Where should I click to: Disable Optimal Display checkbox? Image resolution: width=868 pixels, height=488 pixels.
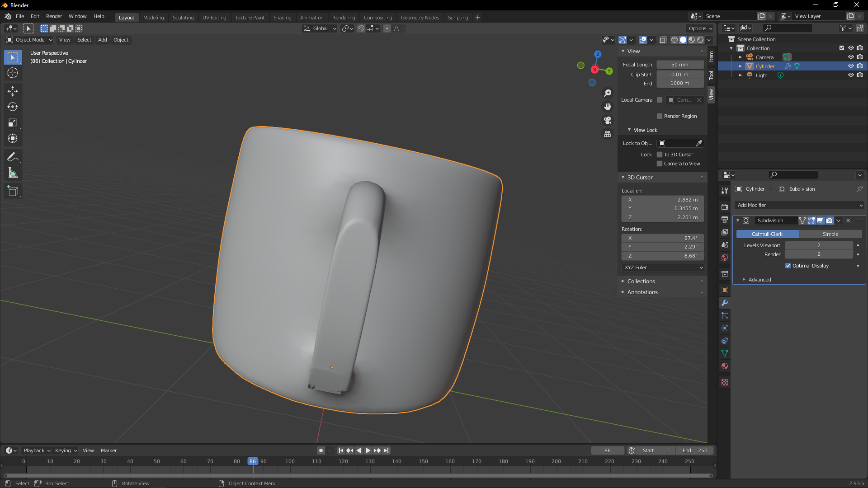788,266
